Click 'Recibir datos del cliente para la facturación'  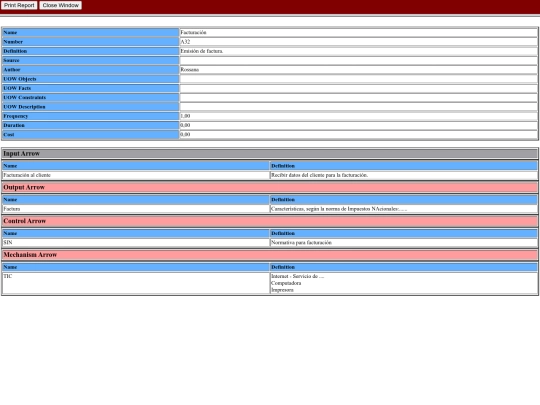319,175
